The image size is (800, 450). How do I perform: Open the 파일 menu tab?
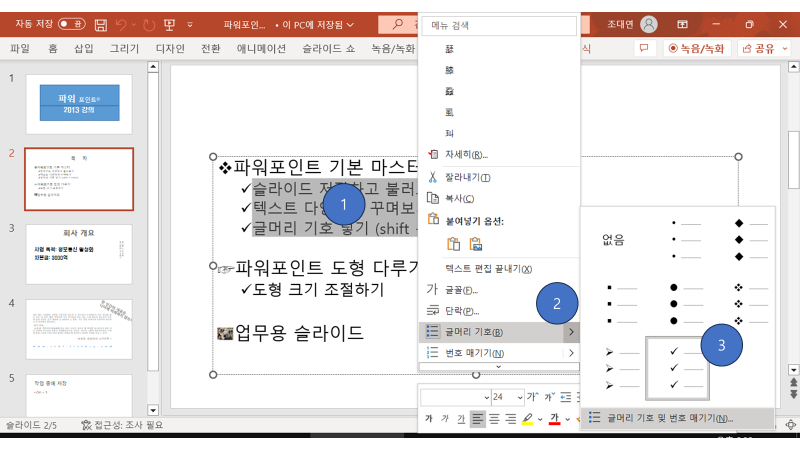click(20, 48)
